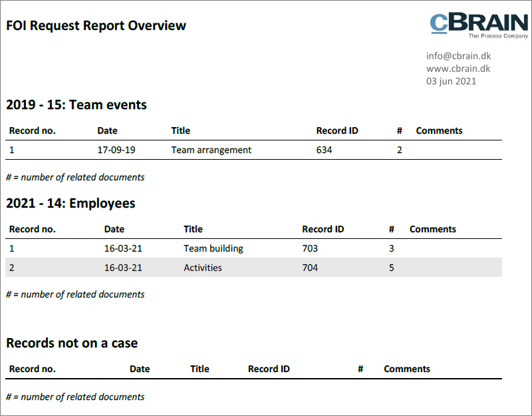Select the date 17-09-19
The image size is (532, 416).
click(x=116, y=150)
